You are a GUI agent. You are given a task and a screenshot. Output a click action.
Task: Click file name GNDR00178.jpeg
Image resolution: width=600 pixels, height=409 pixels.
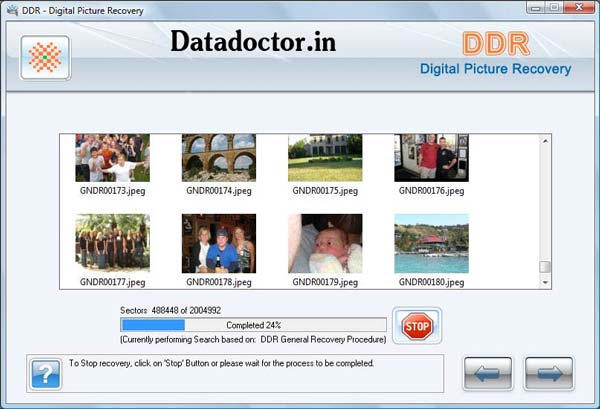[x=219, y=282]
